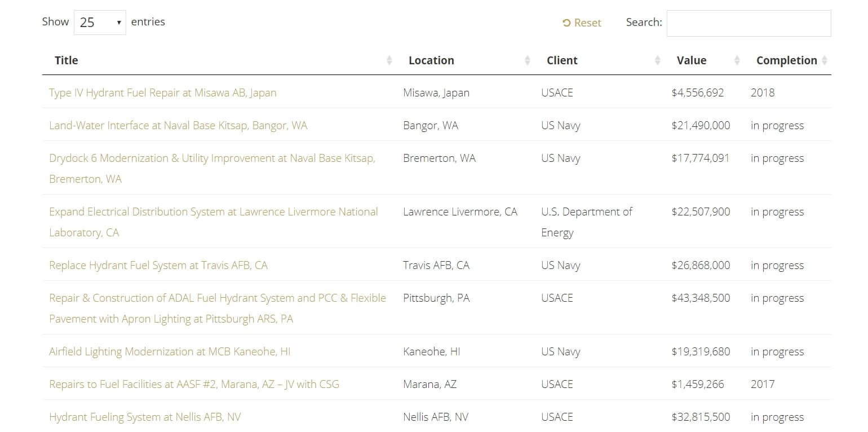Open Repairs to Fuel Facilities at Marana
This screenshot has height=432, width=868.
coord(194,384)
